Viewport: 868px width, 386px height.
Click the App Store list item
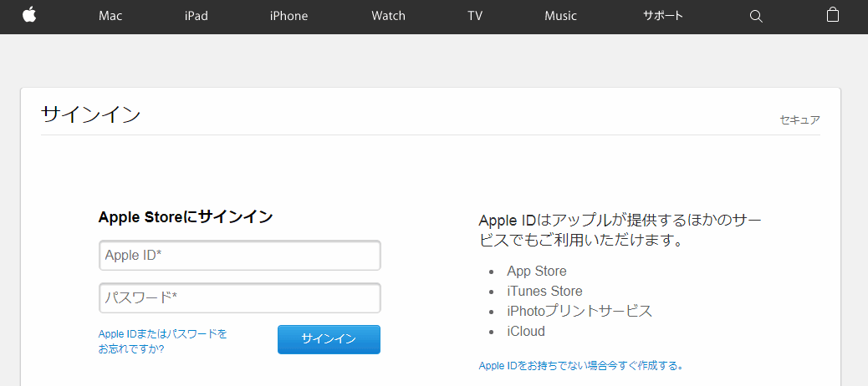coord(537,272)
